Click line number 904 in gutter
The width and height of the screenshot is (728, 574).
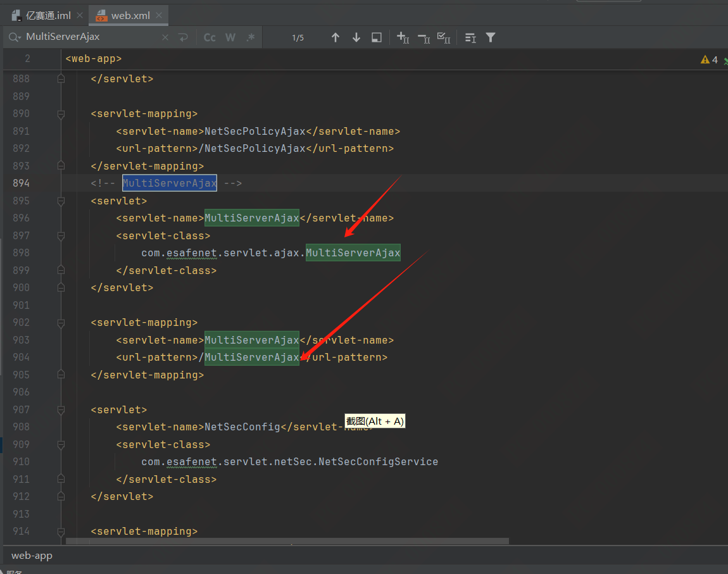(22, 358)
